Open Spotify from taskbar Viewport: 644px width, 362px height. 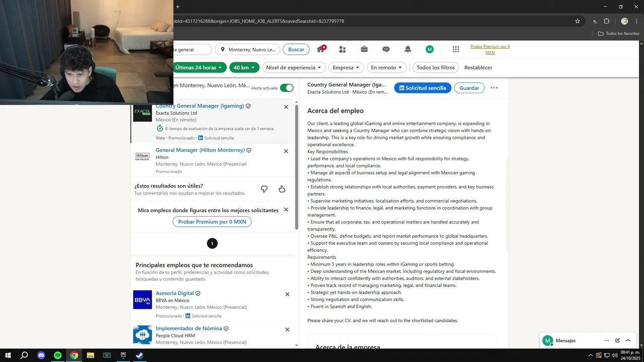coord(57,355)
